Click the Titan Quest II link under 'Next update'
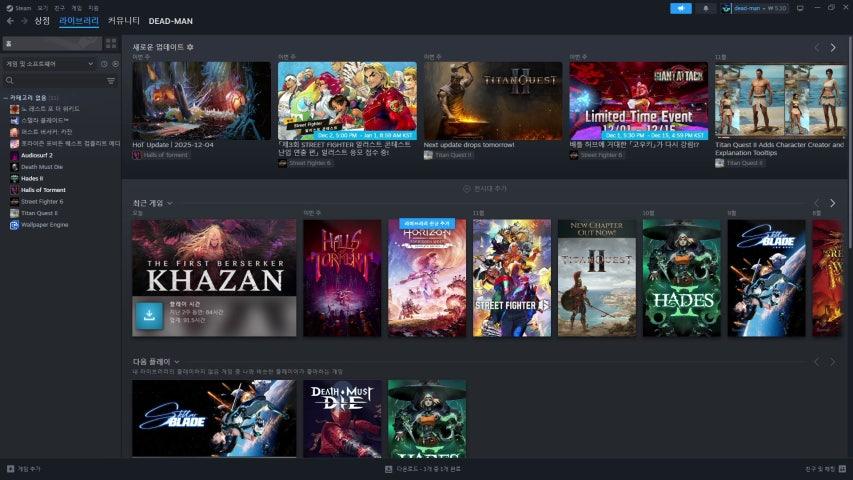This screenshot has width=853, height=480. 448,155
